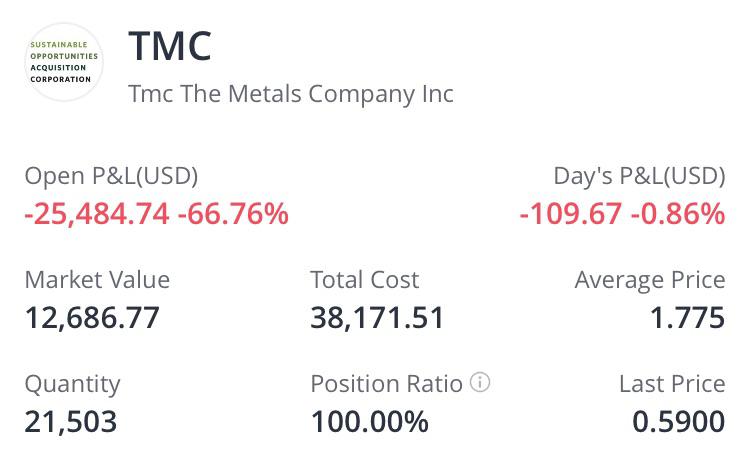Open the TMC ticker heading
The width and height of the screenshot is (750, 467).
click(170, 46)
